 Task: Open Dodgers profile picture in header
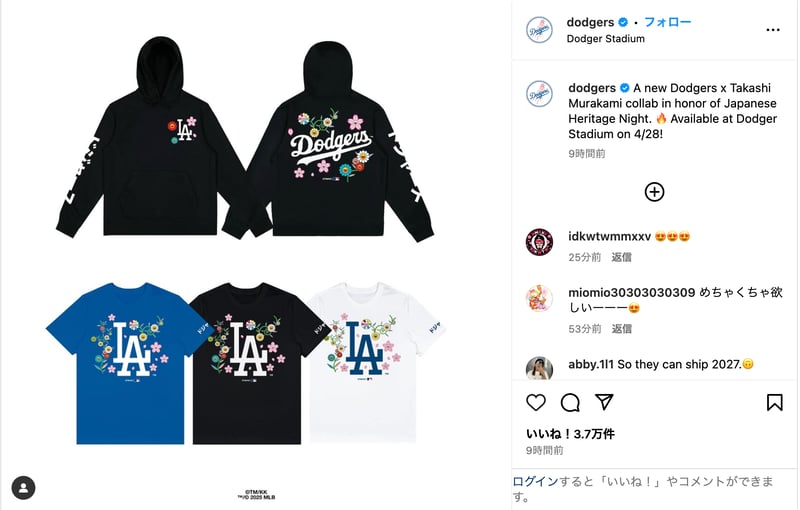[x=539, y=30]
